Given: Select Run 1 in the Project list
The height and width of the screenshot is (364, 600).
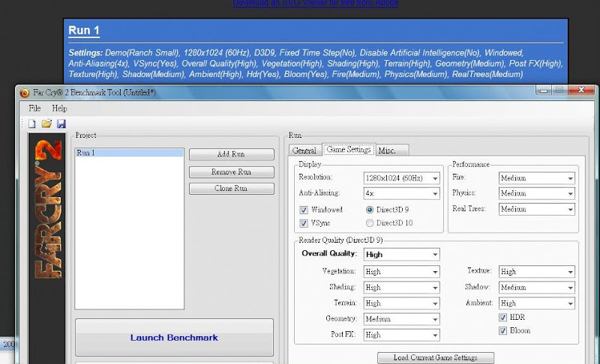Looking at the screenshot, I should (129, 153).
